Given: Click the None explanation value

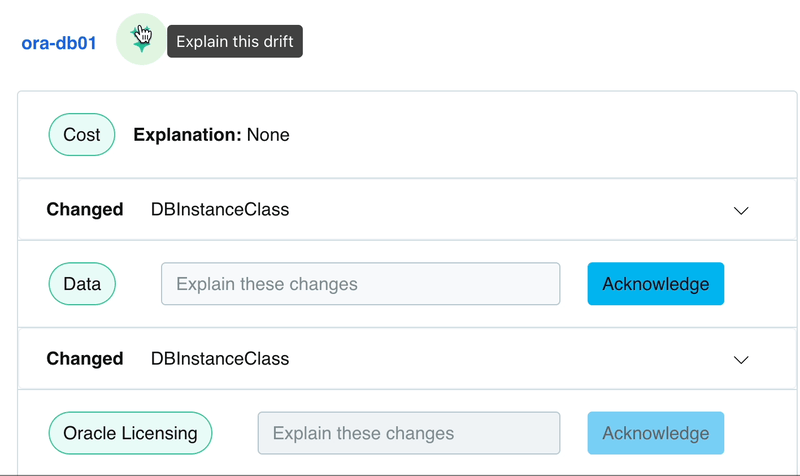Looking at the screenshot, I should pos(268,134).
